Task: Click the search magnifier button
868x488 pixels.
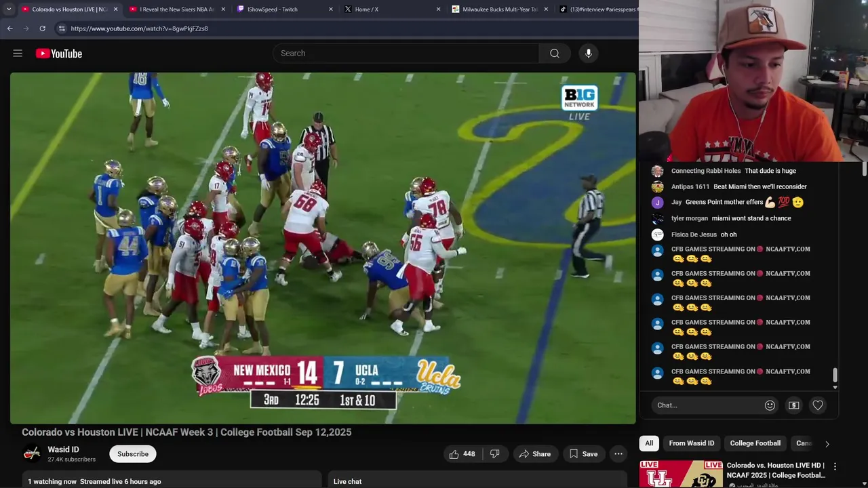Action: click(x=555, y=54)
